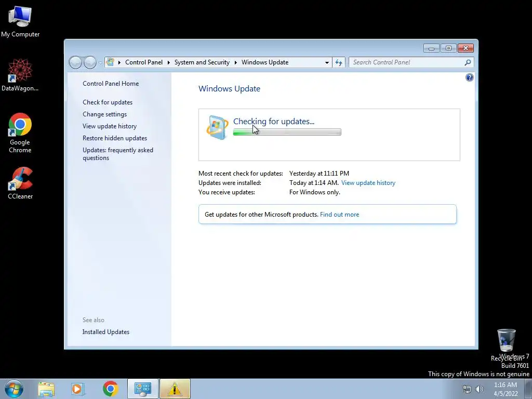Screen dimensions: 532x399
Task: Click the volume speaker tray icon
Action: pos(480,389)
